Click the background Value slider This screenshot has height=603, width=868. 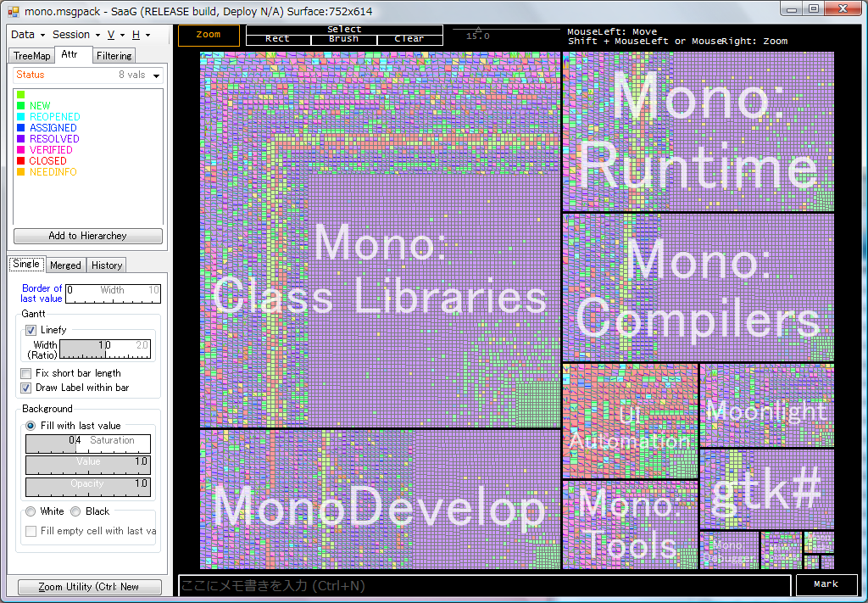[x=88, y=465]
